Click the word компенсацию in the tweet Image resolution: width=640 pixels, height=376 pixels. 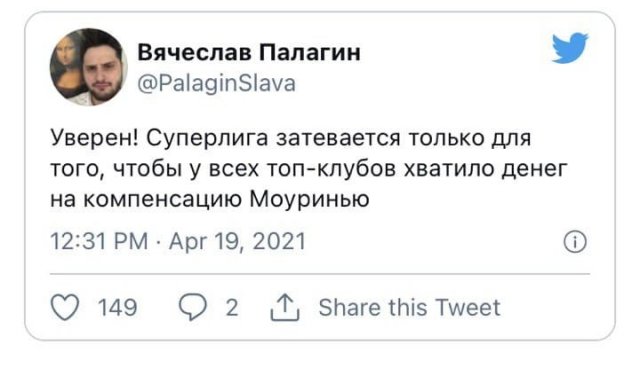[164, 200]
